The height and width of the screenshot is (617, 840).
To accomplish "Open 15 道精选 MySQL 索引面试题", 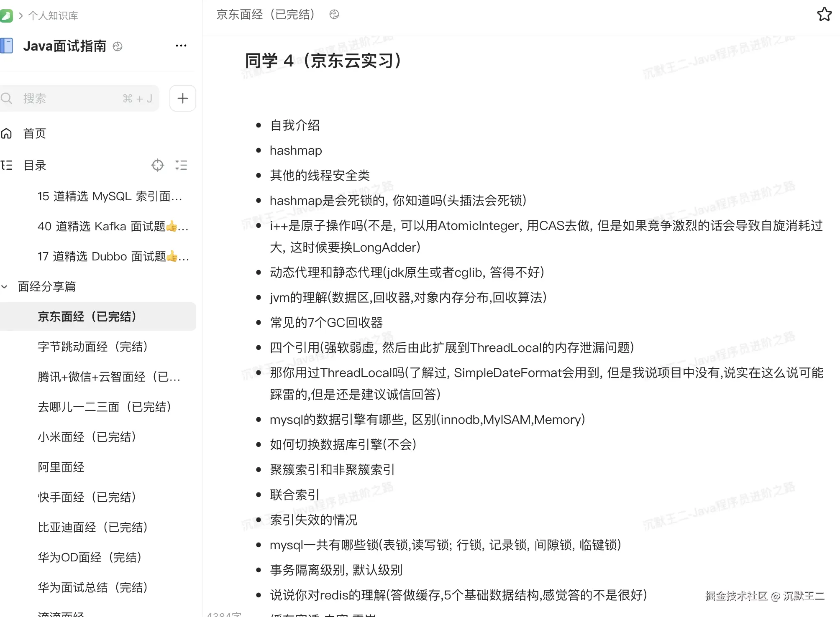I will pos(110,196).
